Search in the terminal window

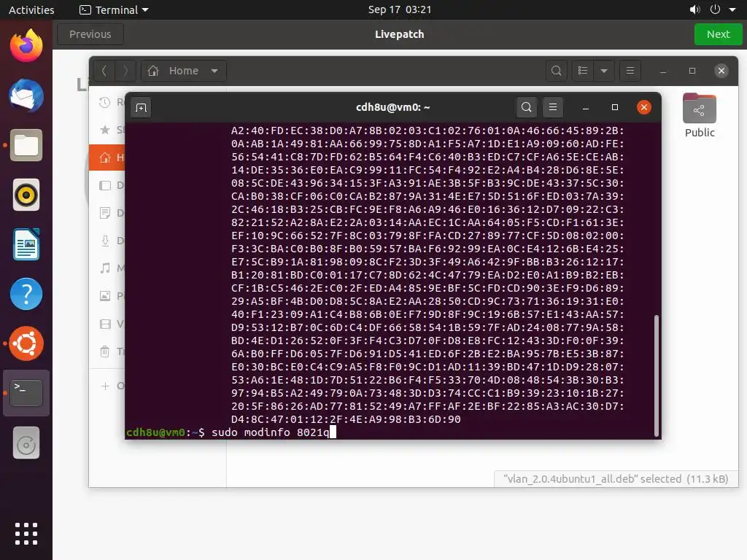click(x=527, y=107)
